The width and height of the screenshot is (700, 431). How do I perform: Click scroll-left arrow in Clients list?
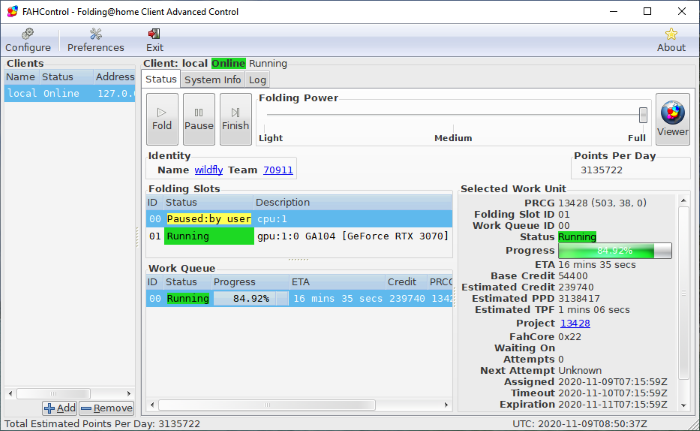click(11, 393)
